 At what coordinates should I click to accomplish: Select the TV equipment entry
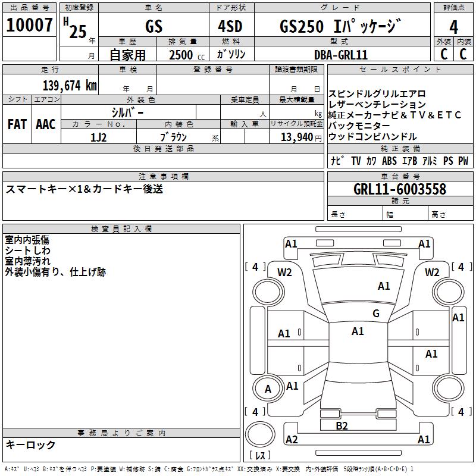356,161
